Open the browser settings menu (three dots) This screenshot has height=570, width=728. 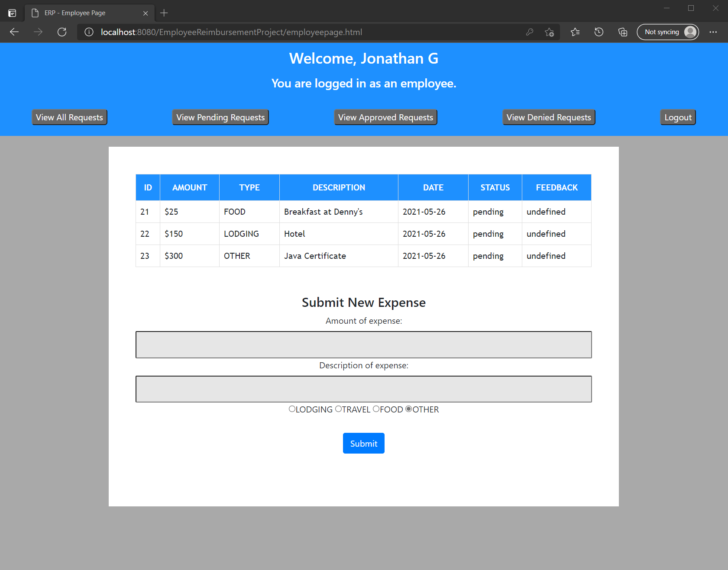(x=714, y=32)
